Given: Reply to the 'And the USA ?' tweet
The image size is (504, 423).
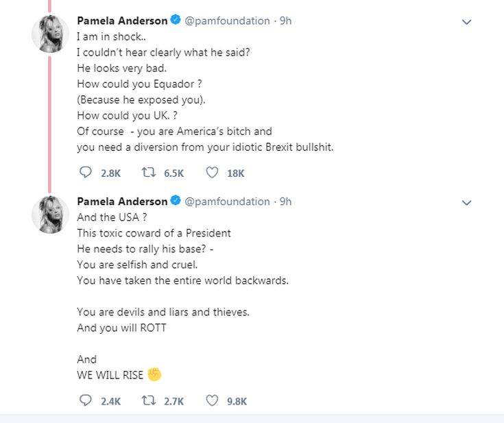Looking at the screenshot, I should pyautogui.click(x=86, y=400).
